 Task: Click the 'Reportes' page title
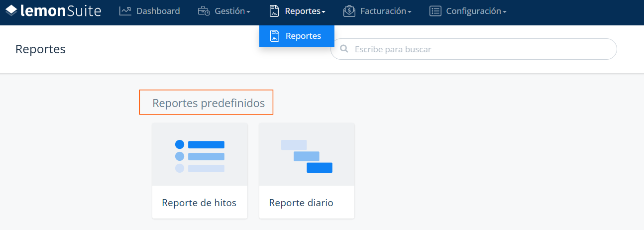(40, 49)
